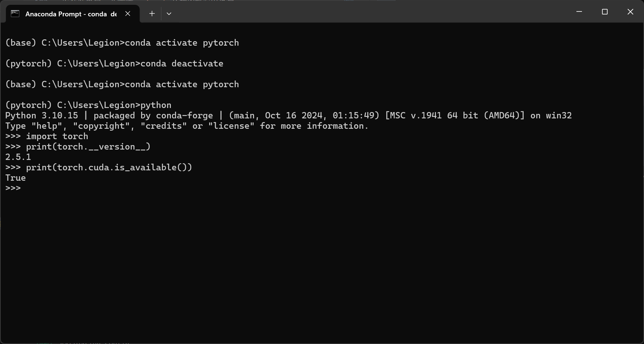Image resolution: width=644 pixels, height=344 pixels.
Task: Click the conda deactivate command line
Action: [x=114, y=63]
